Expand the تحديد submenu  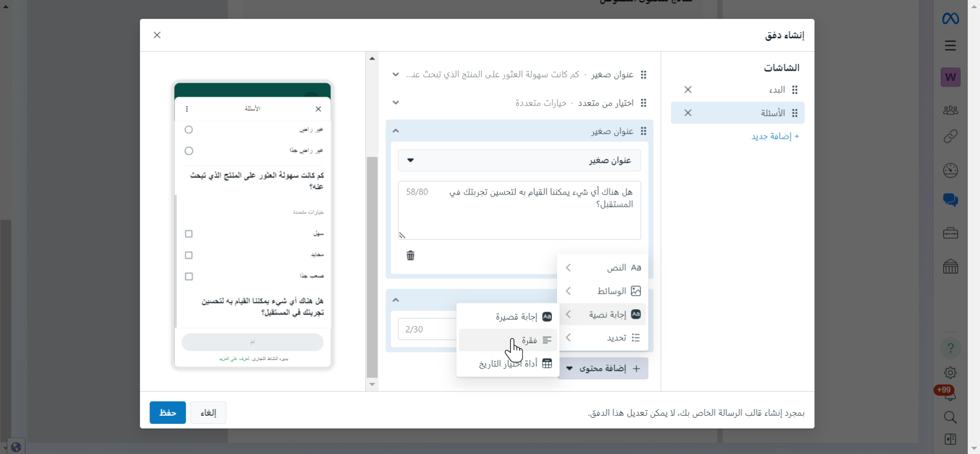[x=602, y=338]
